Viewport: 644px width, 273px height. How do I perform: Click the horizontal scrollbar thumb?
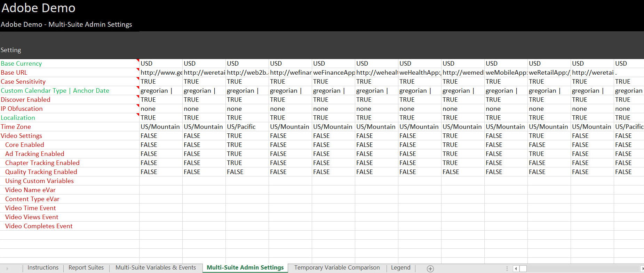click(x=523, y=268)
